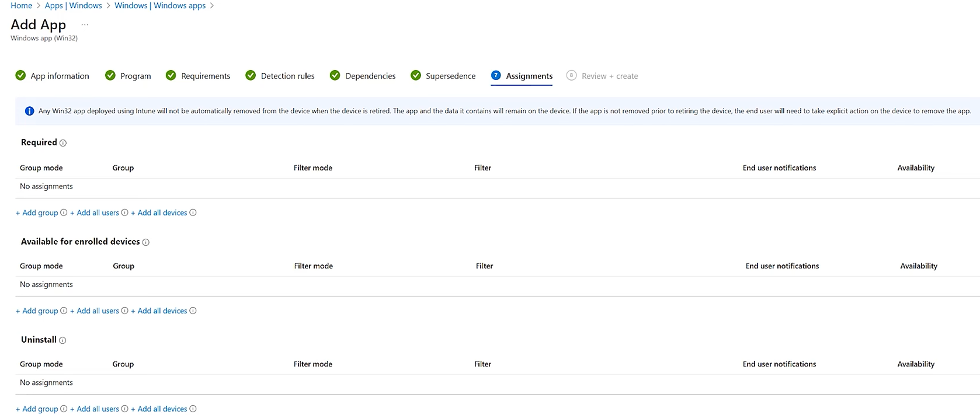Click info icon next to Uninstall heading
Screen dimensions: 980x418
click(62, 340)
